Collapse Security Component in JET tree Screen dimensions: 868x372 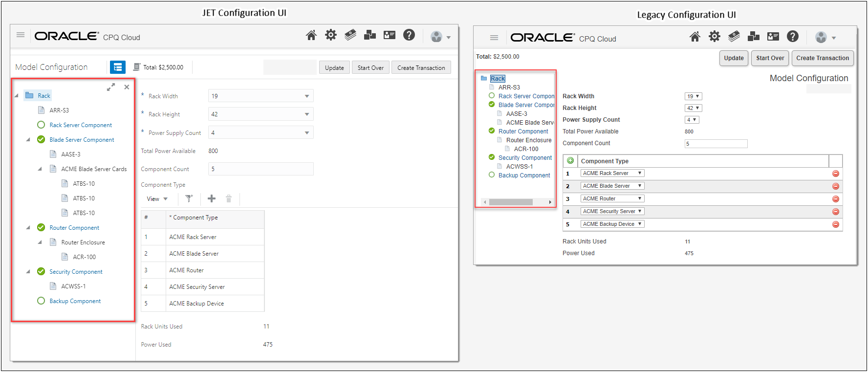pyautogui.click(x=28, y=272)
